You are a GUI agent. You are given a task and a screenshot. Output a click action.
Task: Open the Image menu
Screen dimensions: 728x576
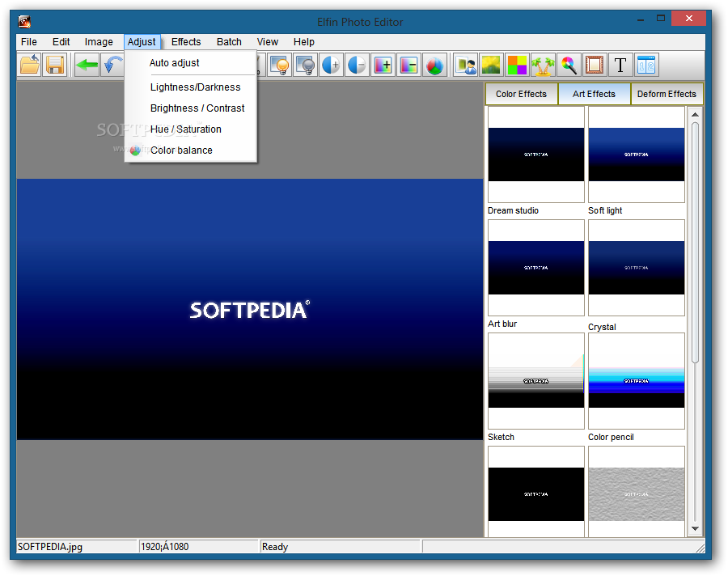point(99,42)
